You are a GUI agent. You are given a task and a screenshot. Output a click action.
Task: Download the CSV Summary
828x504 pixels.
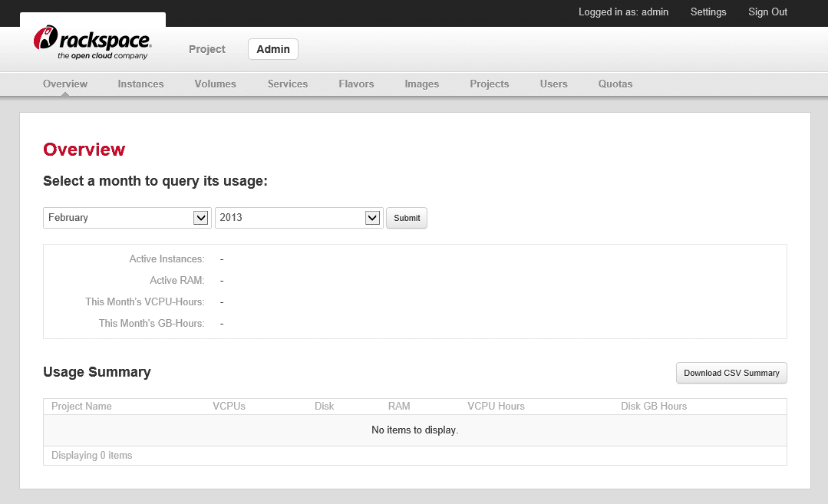pyautogui.click(x=731, y=374)
